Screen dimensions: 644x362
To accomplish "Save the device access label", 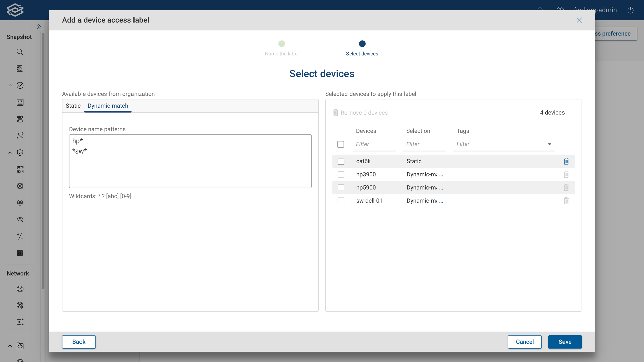I will 565,342.
